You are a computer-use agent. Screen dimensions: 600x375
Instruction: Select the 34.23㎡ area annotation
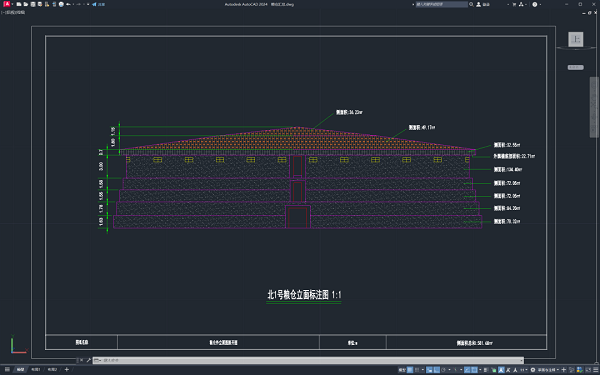[x=349, y=112]
